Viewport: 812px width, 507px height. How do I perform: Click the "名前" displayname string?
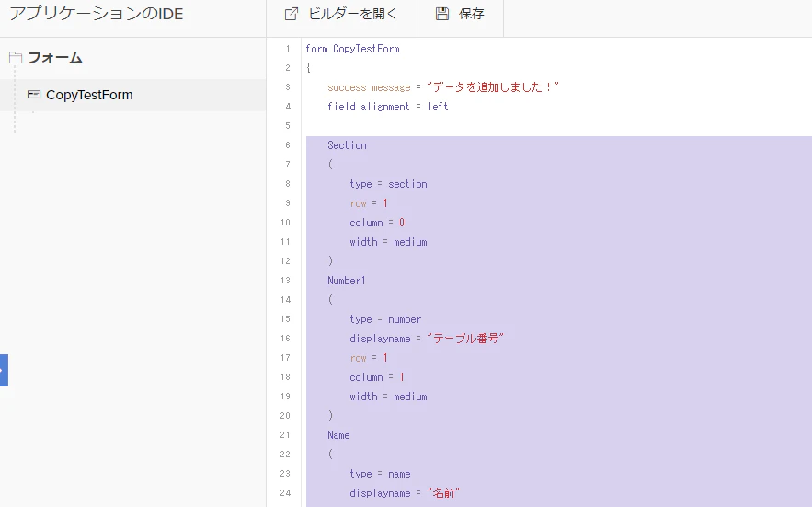pyautogui.click(x=442, y=493)
